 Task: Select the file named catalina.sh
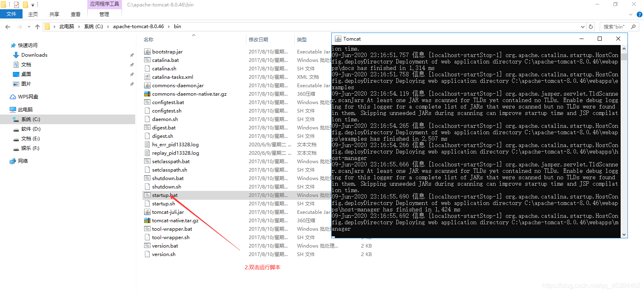point(164,68)
